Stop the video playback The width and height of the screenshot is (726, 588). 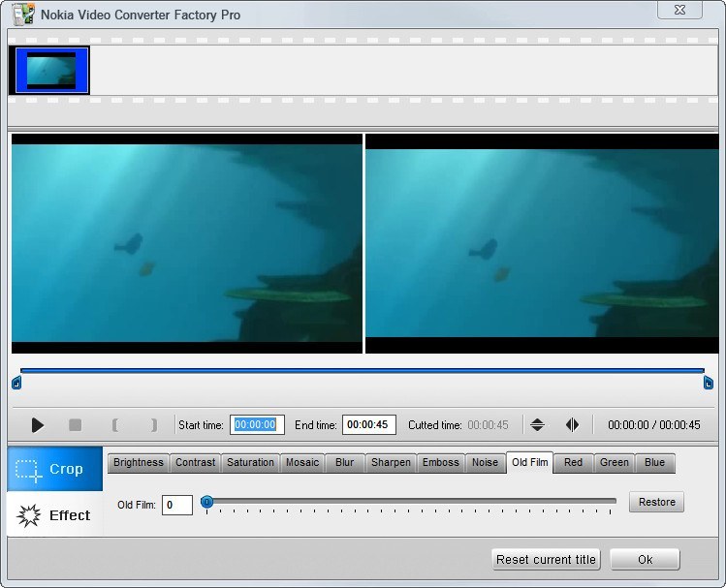tap(75, 424)
